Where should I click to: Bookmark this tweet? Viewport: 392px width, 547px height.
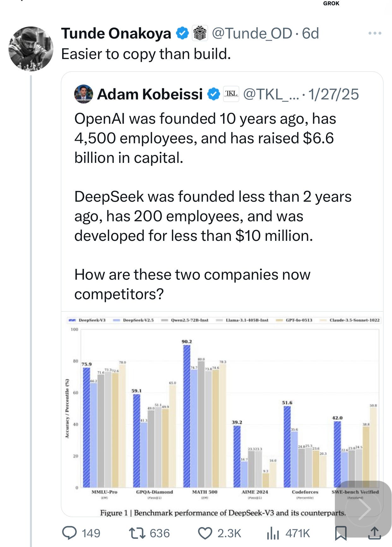pyautogui.click(x=341, y=533)
